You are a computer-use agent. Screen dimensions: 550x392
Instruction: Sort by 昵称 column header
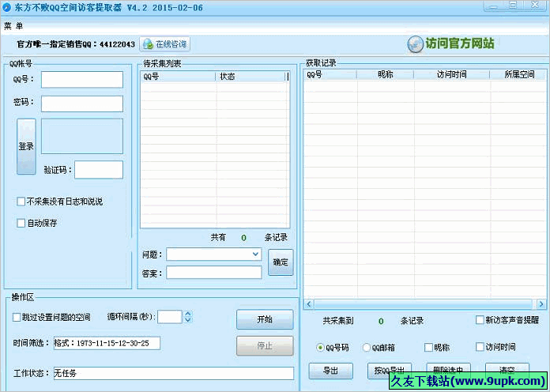[386, 74]
